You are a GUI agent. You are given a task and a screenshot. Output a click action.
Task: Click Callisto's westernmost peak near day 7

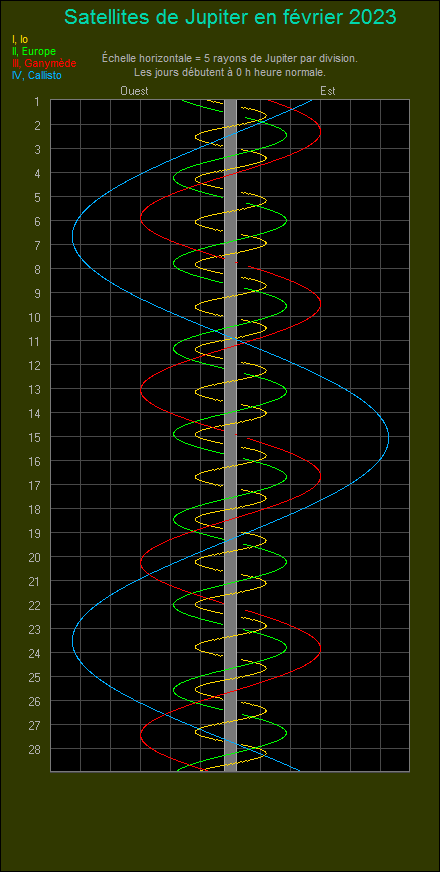click(x=73, y=236)
